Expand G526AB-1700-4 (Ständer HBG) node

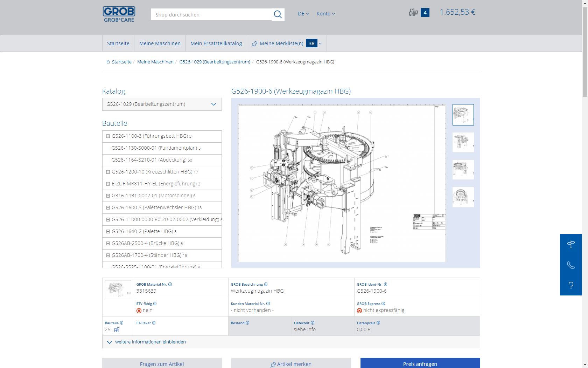click(108, 255)
